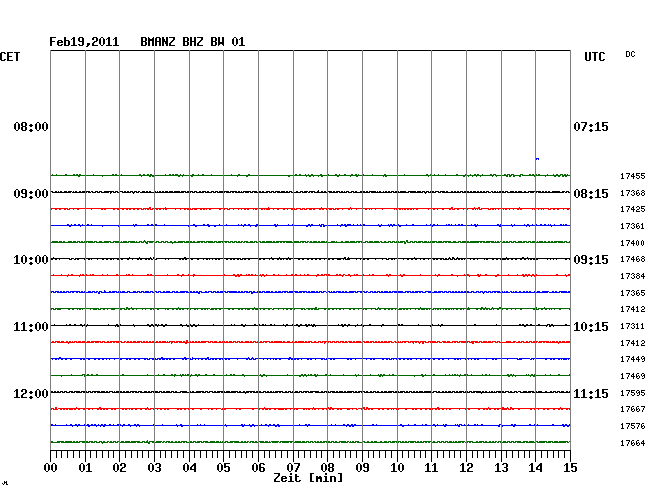Click minute tick label "00"
This screenshot has height=494, width=650.
pyautogui.click(x=51, y=468)
